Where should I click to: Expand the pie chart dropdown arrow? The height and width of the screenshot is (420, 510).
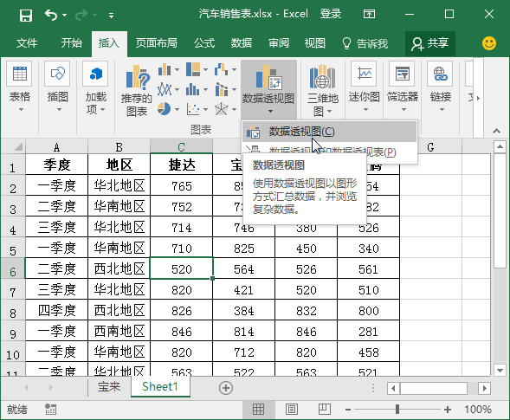(177, 109)
